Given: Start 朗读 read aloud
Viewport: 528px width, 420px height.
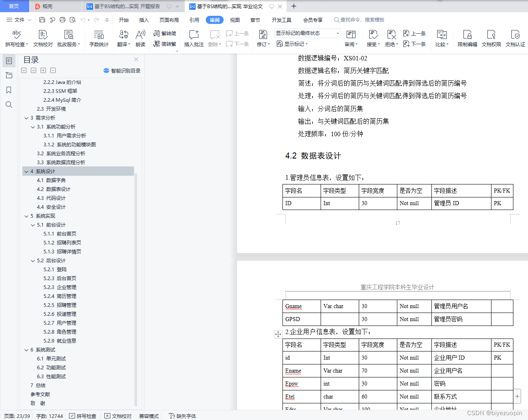Looking at the screenshot, I should coord(140,39).
